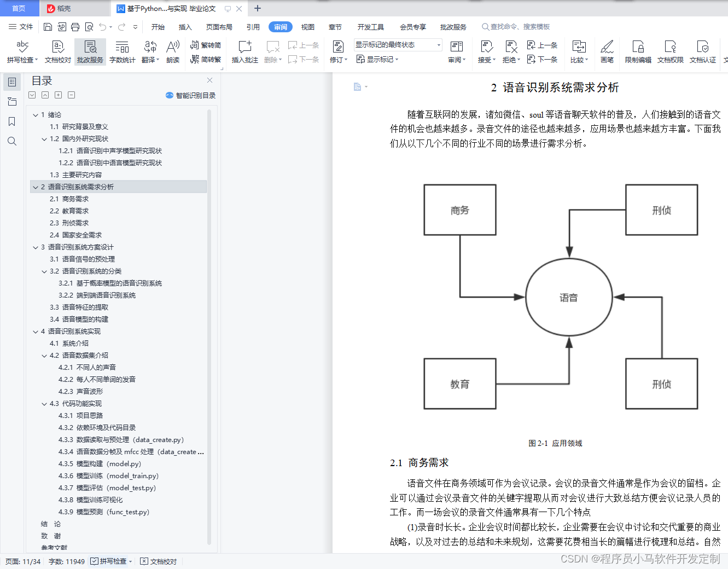Open the 章节 ribbon tab

tap(335, 27)
